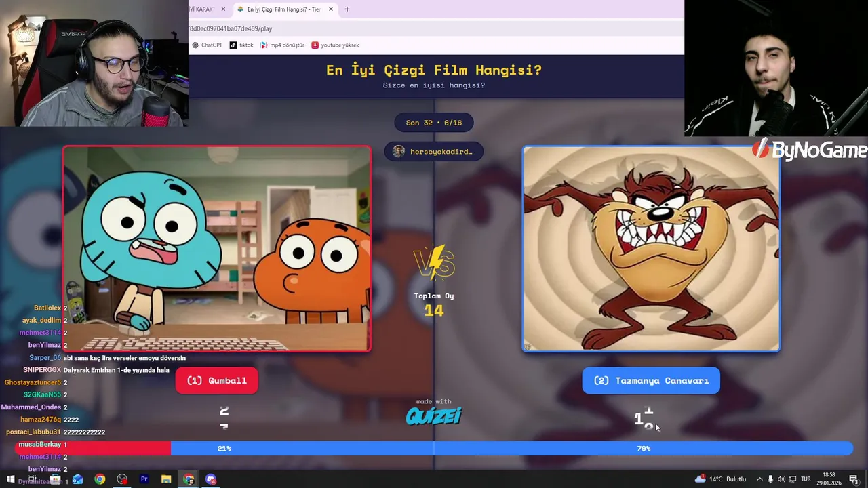The image size is (868, 488).
Task: Click the red 21% vote bar segment
Action: pyautogui.click(x=92, y=448)
